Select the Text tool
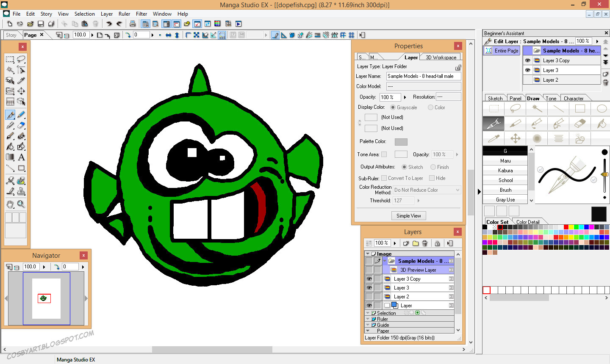This screenshot has height=364, width=610. [21, 157]
